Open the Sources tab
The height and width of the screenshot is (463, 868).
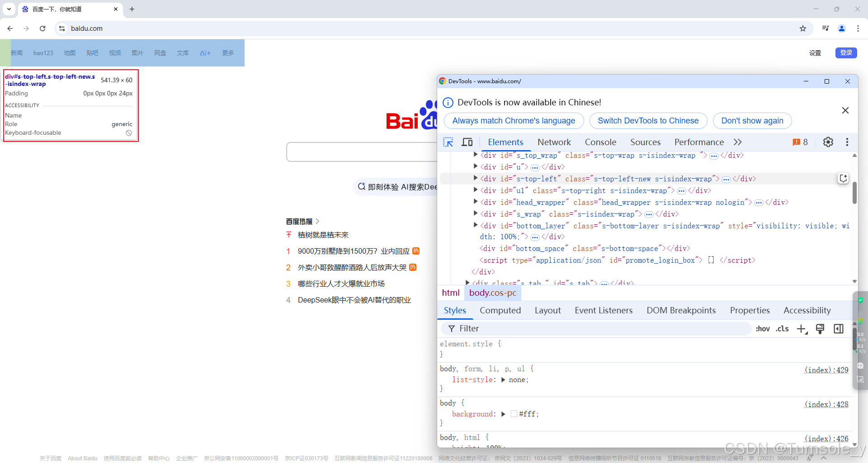coord(645,142)
